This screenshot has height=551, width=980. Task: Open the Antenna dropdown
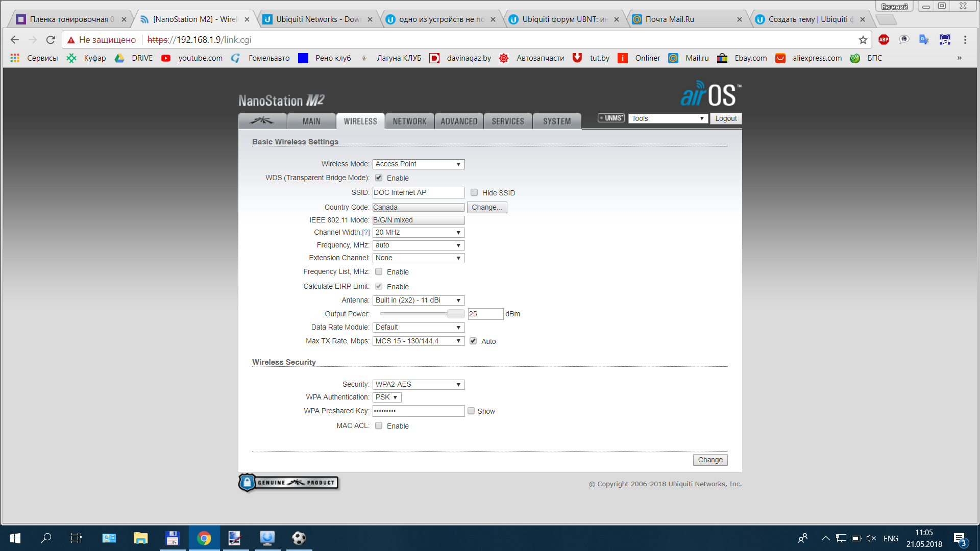419,300
